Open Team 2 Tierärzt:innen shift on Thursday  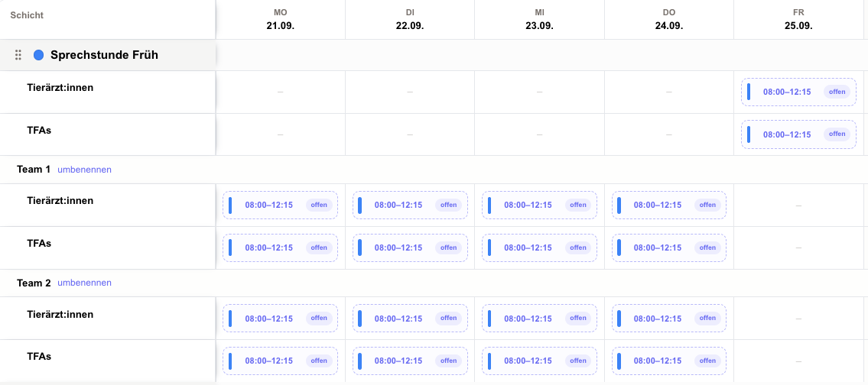coord(668,318)
